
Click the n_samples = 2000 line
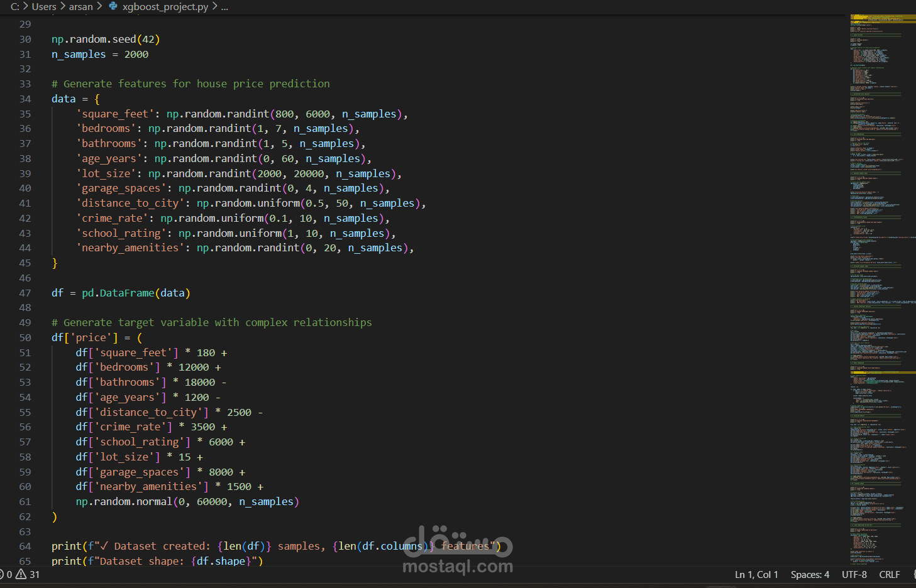pyautogui.click(x=100, y=54)
